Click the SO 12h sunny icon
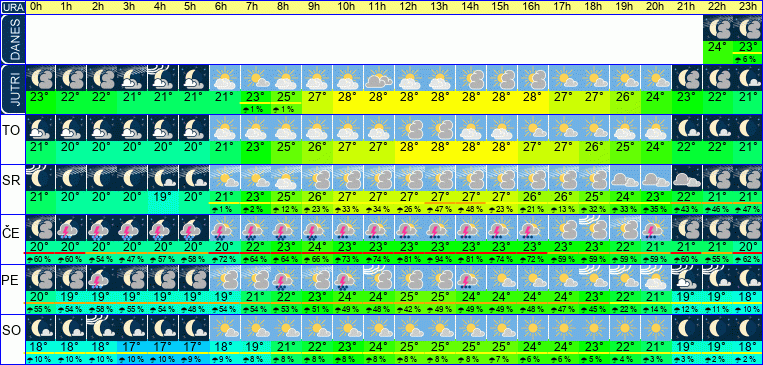Image resolution: width=763 pixels, height=365 pixels. tap(410, 328)
